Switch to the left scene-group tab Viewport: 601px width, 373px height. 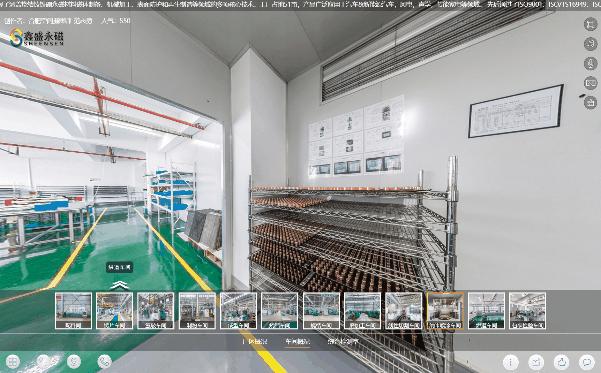[x=255, y=341]
